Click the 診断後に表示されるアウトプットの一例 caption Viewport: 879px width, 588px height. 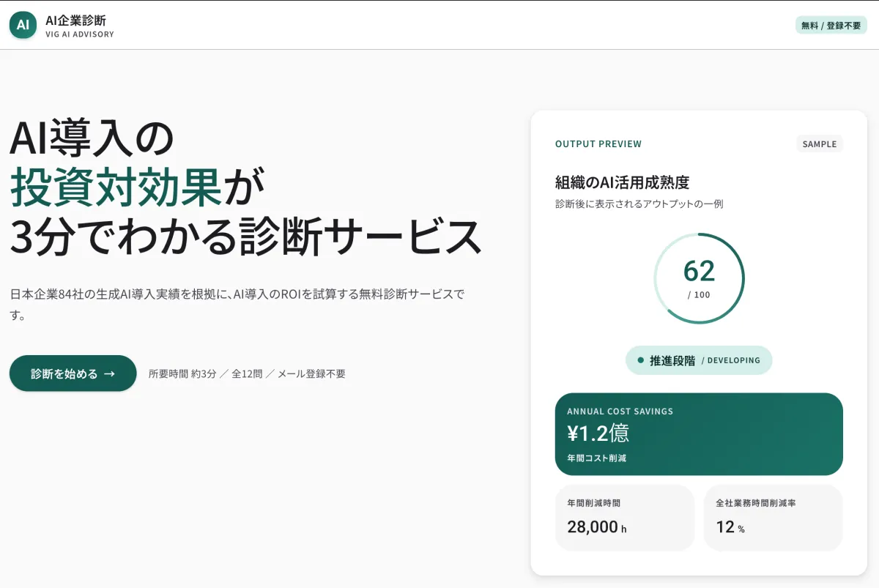pos(639,204)
